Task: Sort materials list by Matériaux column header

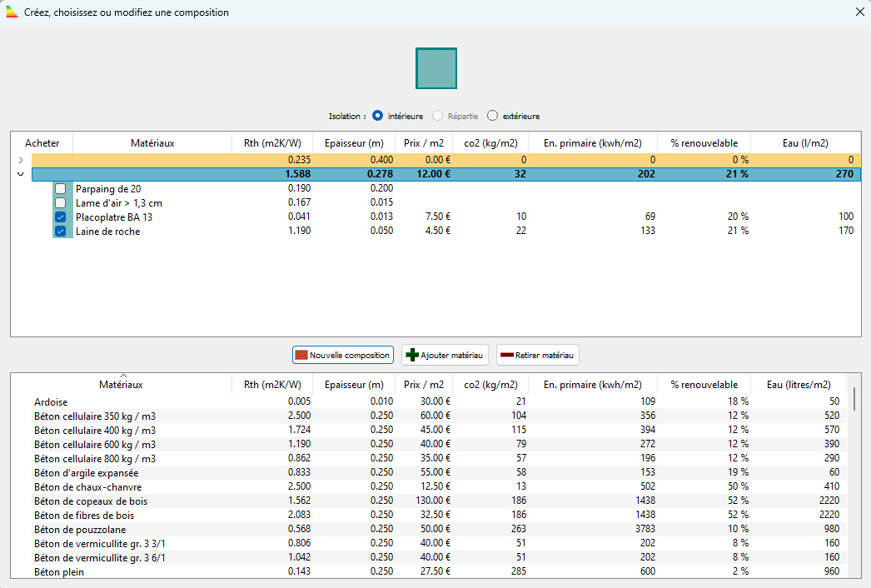Action: click(x=121, y=385)
